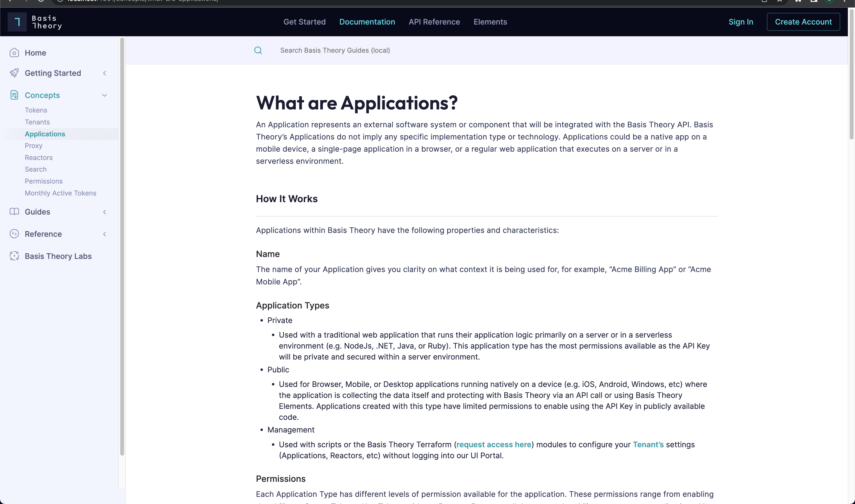Open the Elements navigation item
Viewport: 855px width, 504px height.
click(x=490, y=22)
